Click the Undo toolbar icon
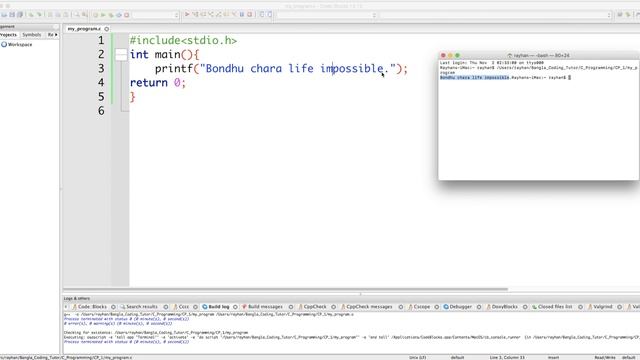Image resolution: width=640 pixels, height=360 pixels. click(x=31, y=15)
